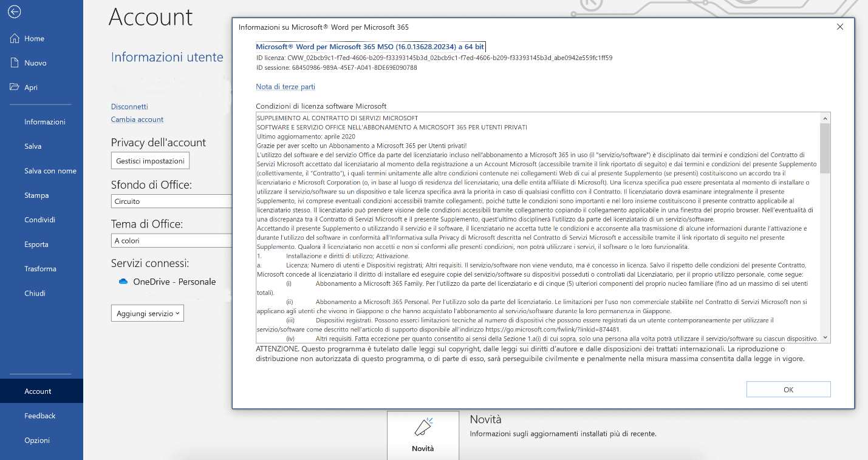This screenshot has width=868, height=460.
Task: Click the ID licenza line
Action: point(434,58)
